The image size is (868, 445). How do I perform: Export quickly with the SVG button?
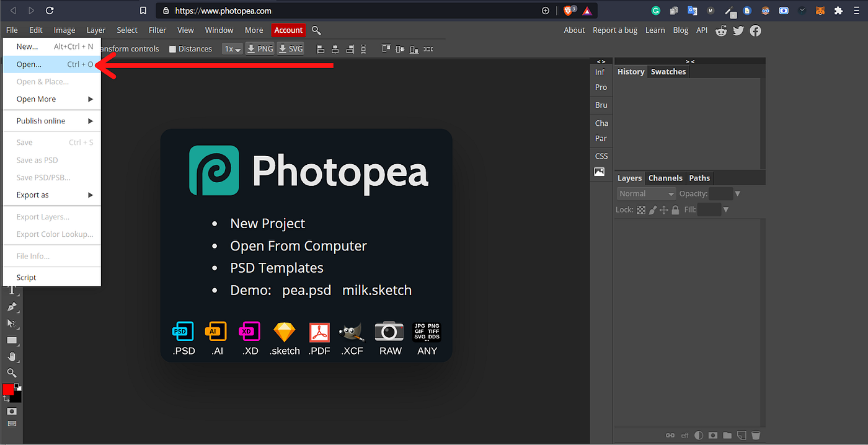[x=290, y=49]
